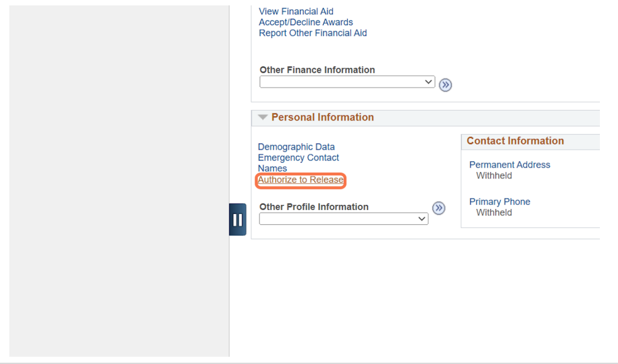Click the go arrow beside Other Finance Information
This screenshot has width=618, height=364.
(445, 85)
